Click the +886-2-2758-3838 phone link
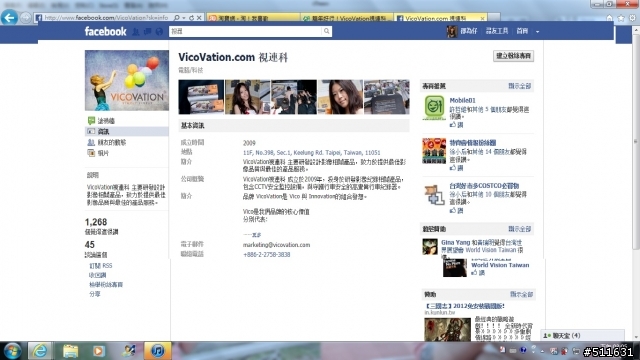Screen dimensions: 640x360 coord(267,254)
